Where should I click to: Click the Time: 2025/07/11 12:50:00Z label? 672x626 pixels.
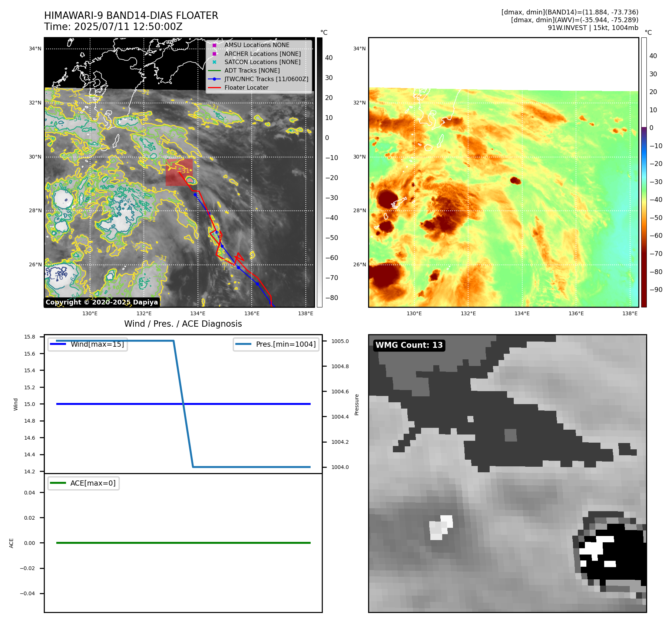[x=113, y=27]
